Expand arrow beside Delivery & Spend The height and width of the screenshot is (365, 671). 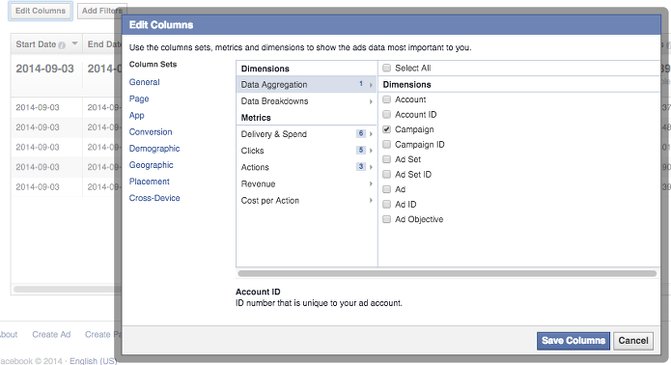tap(371, 134)
